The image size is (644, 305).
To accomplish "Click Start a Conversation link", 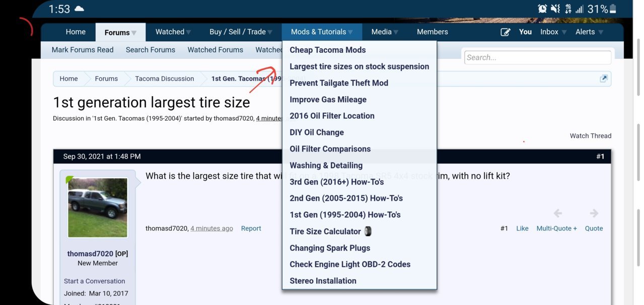I will coord(95,281).
